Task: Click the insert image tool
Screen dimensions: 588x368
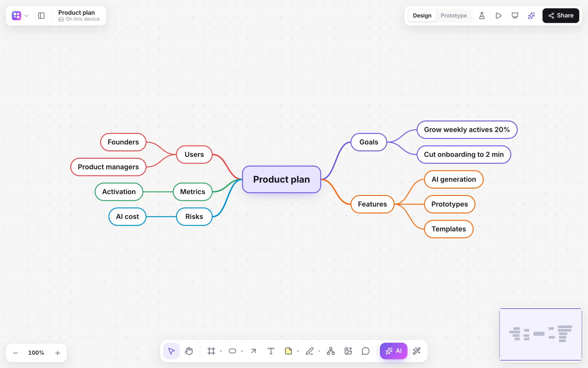Action: (x=348, y=351)
